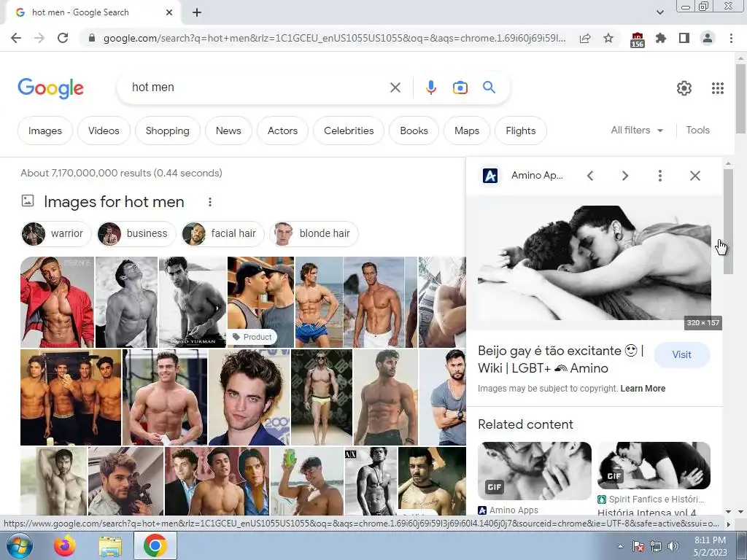Select the Celebrities filter chip
The image size is (747, 560).
(349, 131)
